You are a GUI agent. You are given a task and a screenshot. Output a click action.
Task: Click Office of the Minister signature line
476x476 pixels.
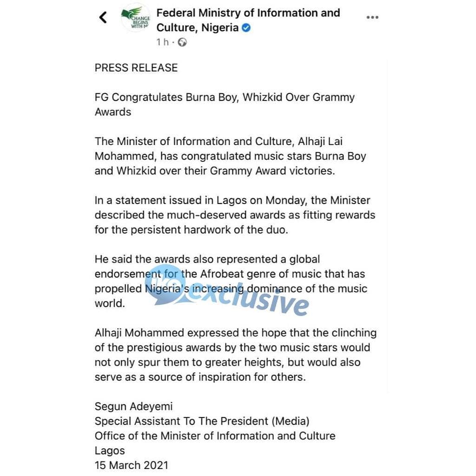(x=215, y=436)
